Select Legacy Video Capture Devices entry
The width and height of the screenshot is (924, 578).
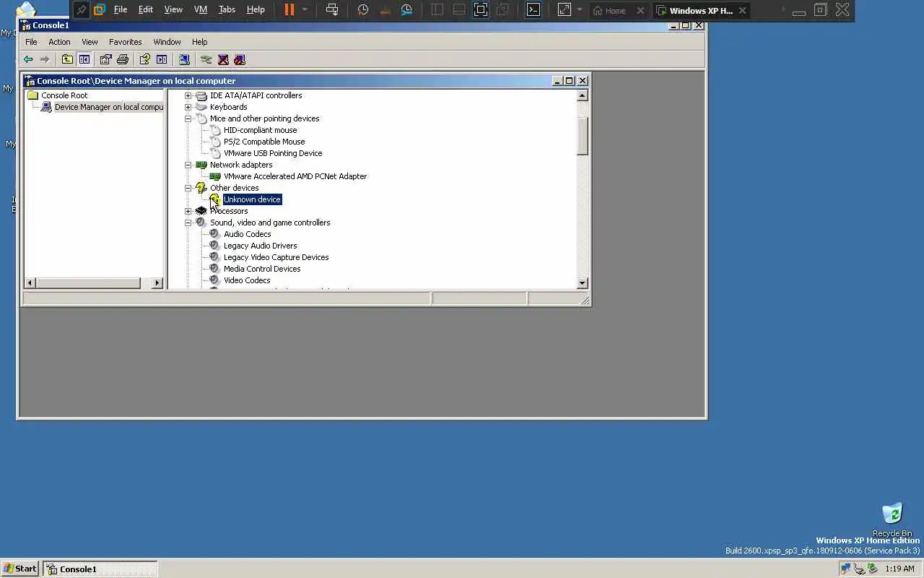(x=276, y=257)
